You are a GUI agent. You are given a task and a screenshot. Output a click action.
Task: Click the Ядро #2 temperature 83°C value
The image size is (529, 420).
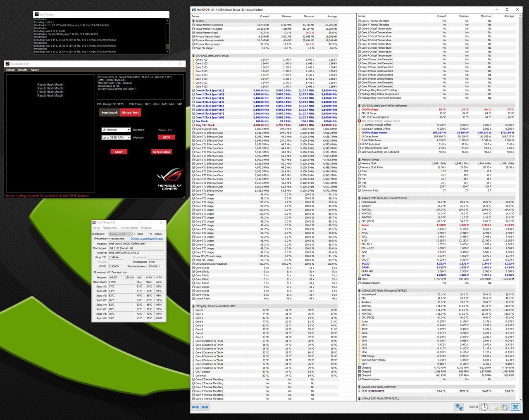(112, 296)
